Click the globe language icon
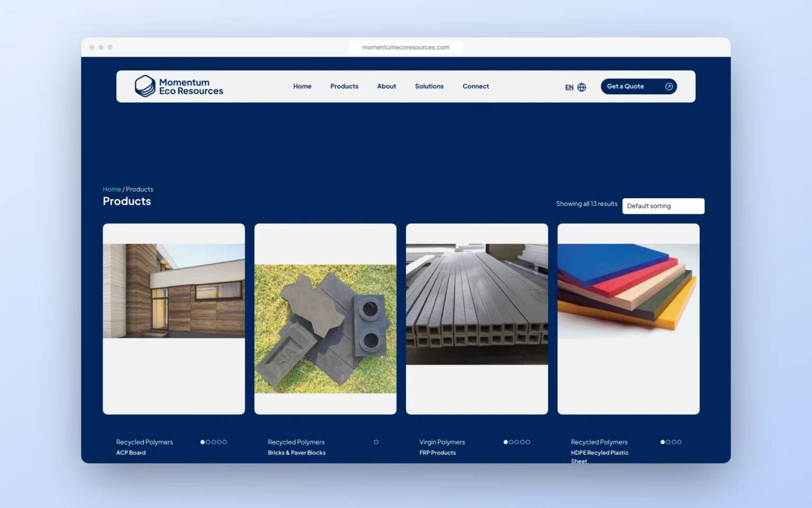 tap(582, 87)
